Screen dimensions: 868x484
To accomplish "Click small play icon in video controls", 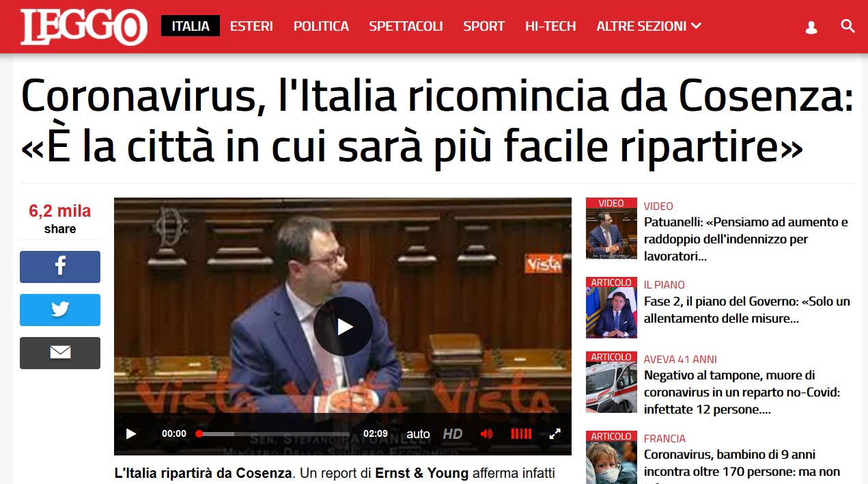I will (x=131, y=433).
